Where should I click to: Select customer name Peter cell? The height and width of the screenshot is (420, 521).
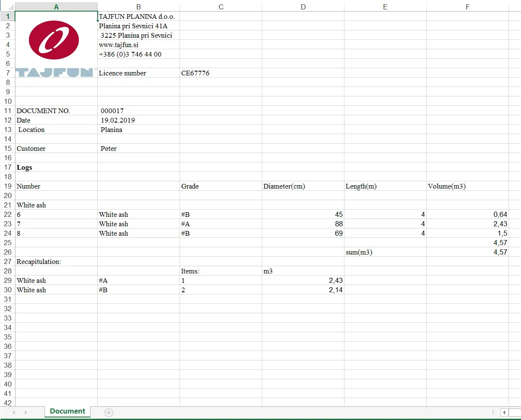(x=138, y=148)
